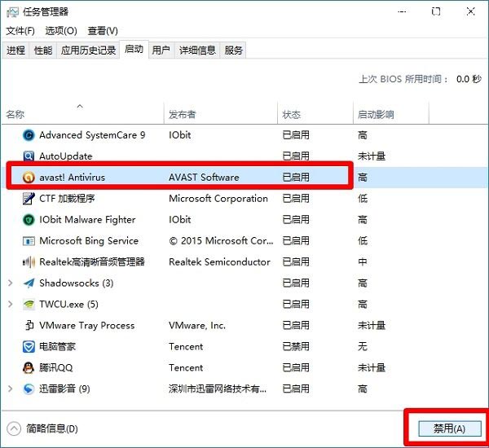Select the Realtek高清晰音频管理器 entry name
This screenshot has width=489, height=448.
pyautogui.click(x=92, y=262)
